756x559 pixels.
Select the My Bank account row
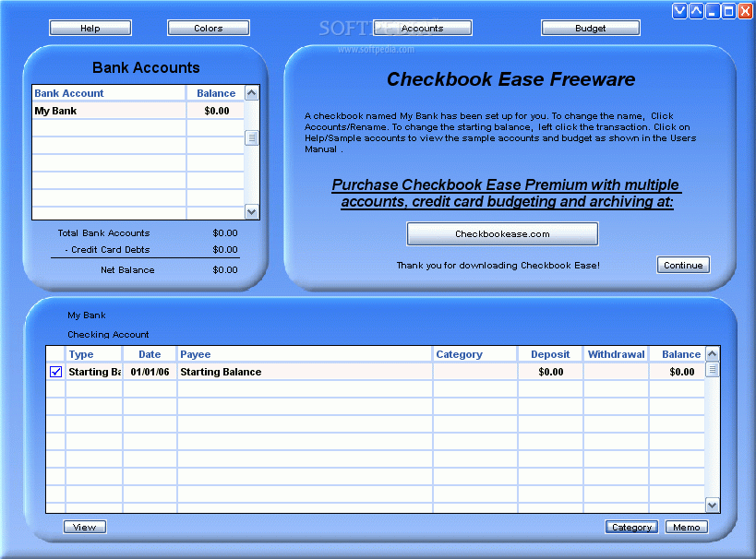tap(138, 111)
